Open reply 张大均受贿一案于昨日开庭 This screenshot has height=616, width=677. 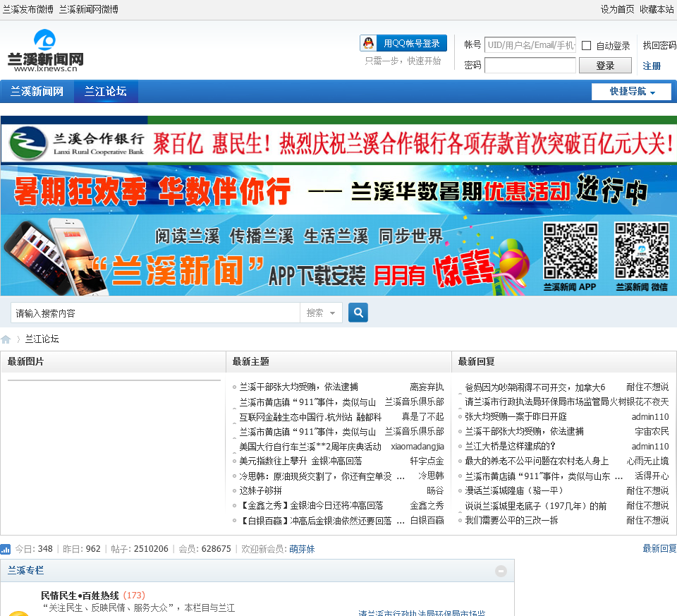coord(516,417)
